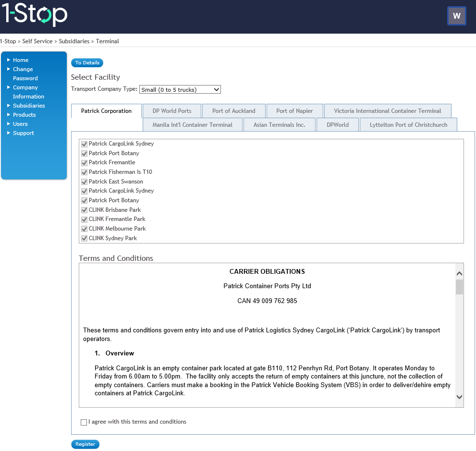Click the arrow bullet beside Support
476x451 pixels.
9,133
